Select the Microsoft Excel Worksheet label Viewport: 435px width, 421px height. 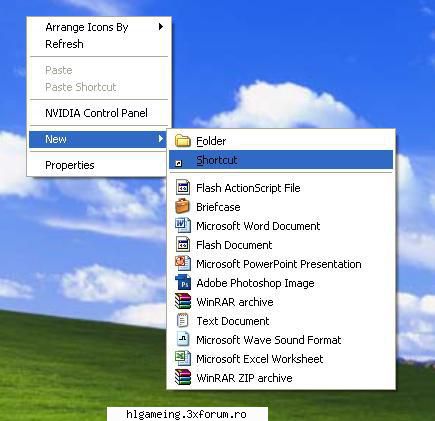coord(260,359)
